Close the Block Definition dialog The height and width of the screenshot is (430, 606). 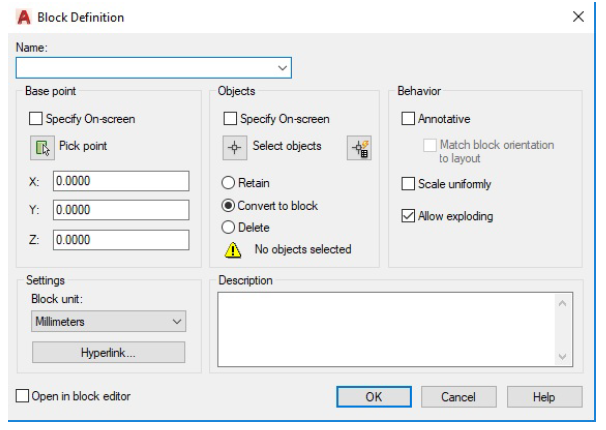click(577, 18)
